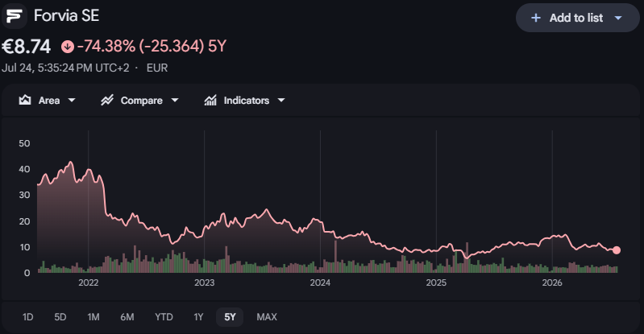Click the Indicators label button
644x334 pixels.
click(247, 100)
